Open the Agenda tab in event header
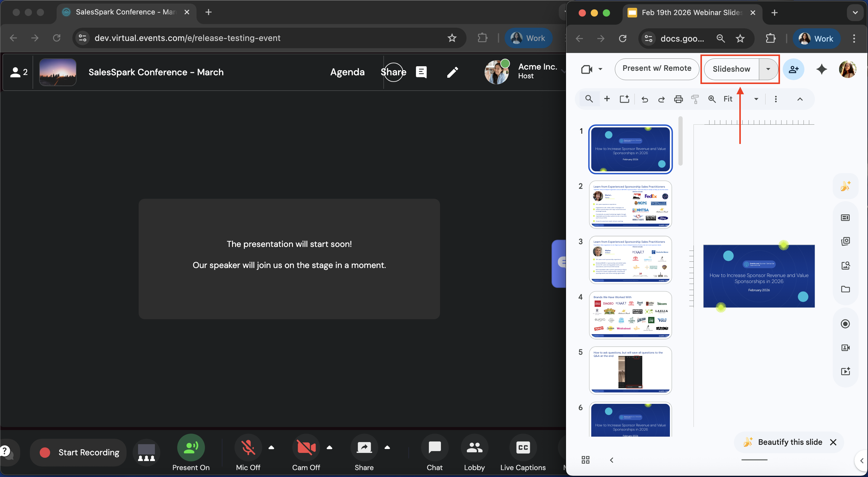Screen dimensions: 868x477 (347, 72)
